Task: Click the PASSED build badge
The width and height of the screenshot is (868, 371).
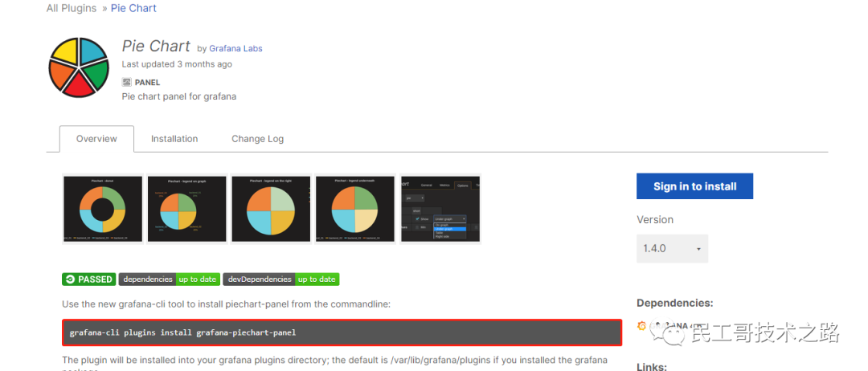Action: 88,279
